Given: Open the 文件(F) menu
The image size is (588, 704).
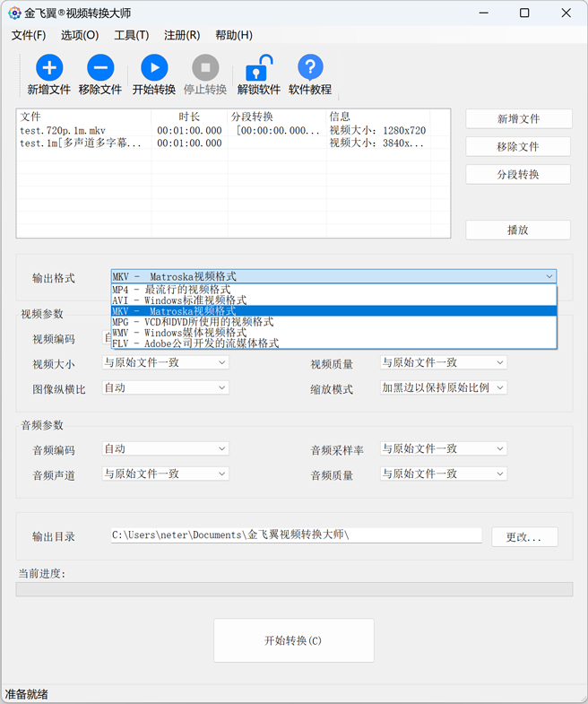Looking at the screenshot, I should pyautogui.click(x=29, y=35).
